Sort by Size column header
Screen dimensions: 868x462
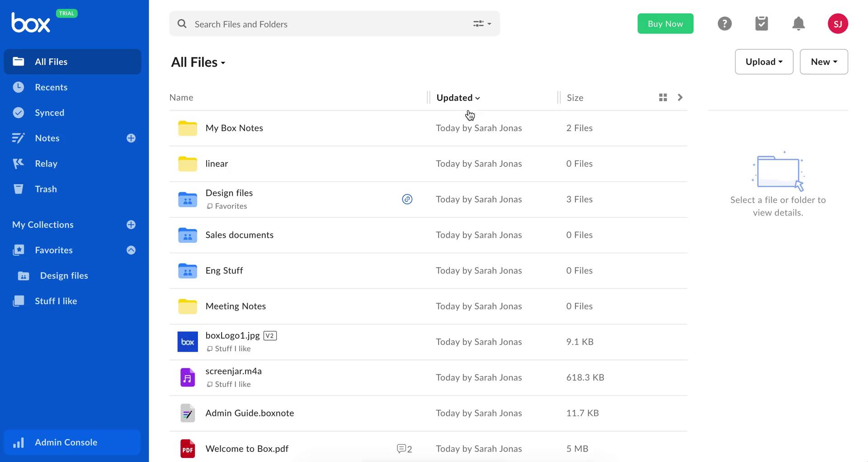coord(575,98)
